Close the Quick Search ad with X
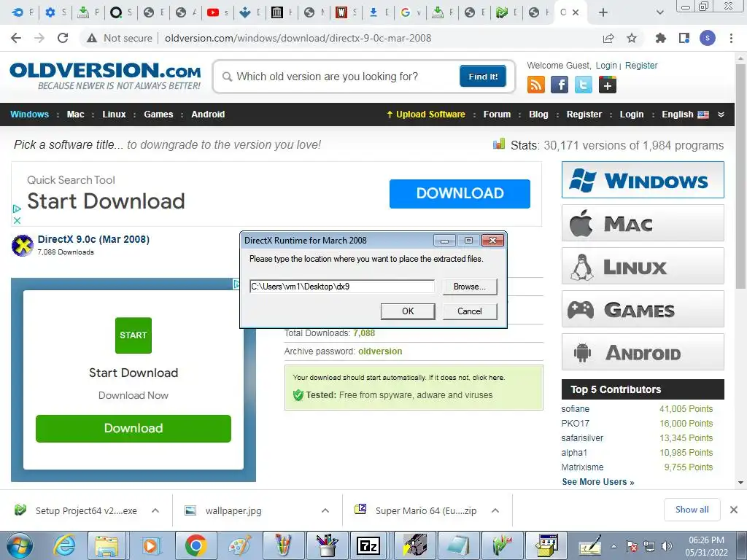The image size is (747, 560). (x=17, y=220)
